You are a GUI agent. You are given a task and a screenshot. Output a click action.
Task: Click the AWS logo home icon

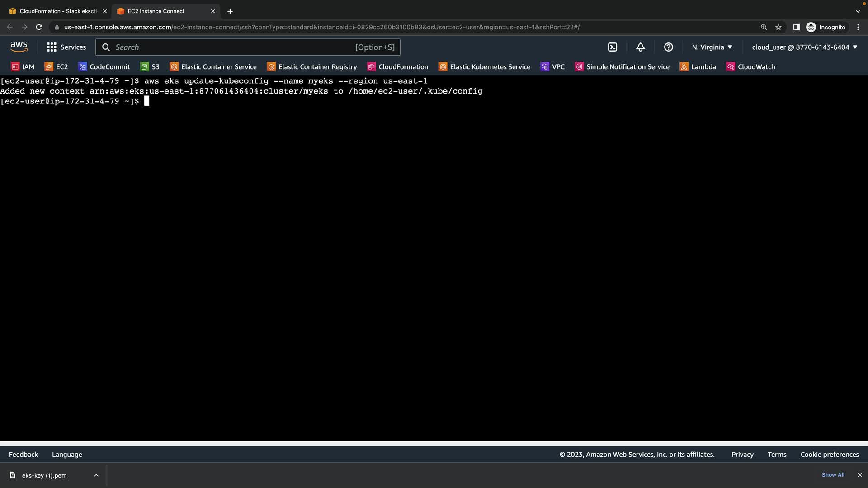[19, 47]
